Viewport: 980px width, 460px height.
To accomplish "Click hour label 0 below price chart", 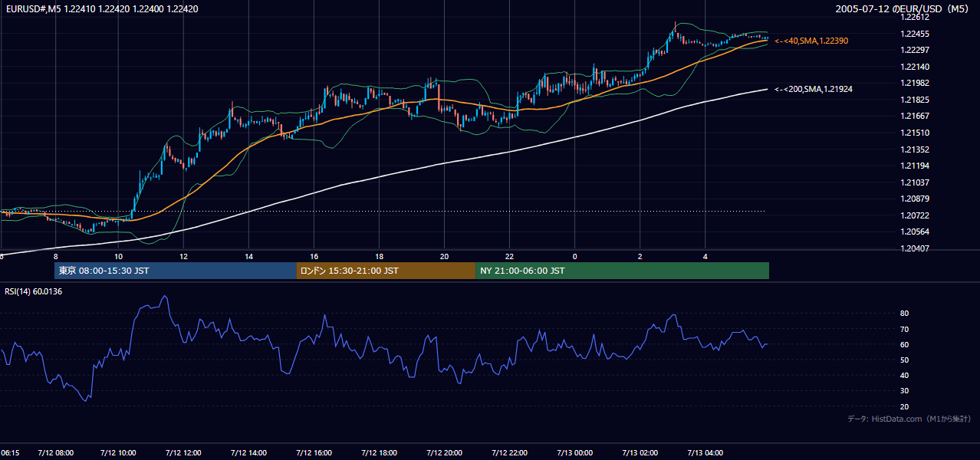I will [x=575, y=256].
